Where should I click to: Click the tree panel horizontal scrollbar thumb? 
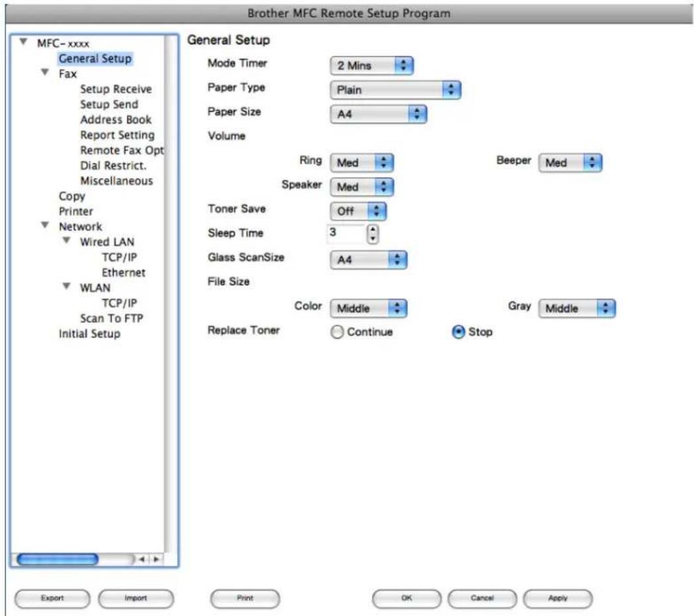tap(58, 560)
